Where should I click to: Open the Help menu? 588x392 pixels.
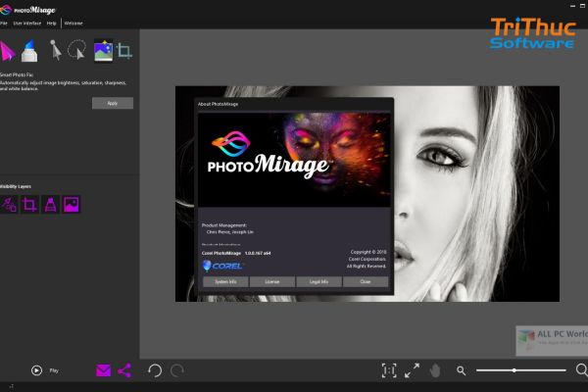[51, 24]
